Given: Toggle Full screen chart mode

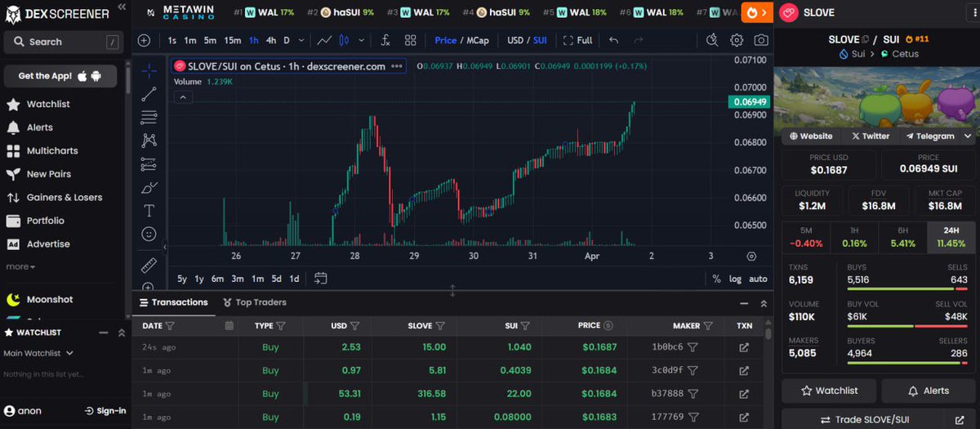Looking at the screenshot, I should click(579, 40).
